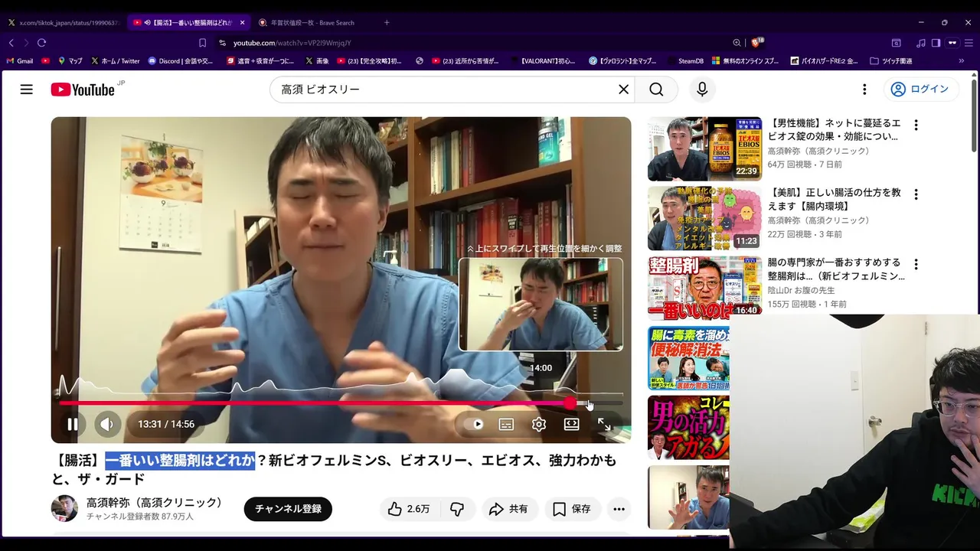Switch to x.com tiktok_japan tab
This screenshot has height=551, width=980.
tap(64, 23)
